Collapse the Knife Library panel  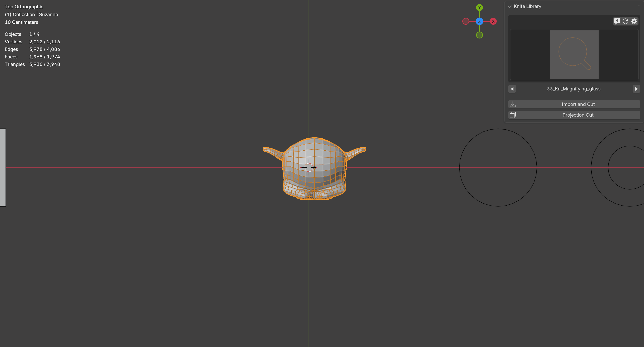pyautogui.click(x=510, y=6)
